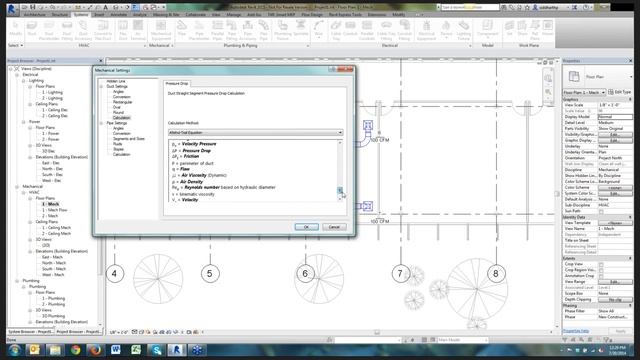
Task: Click the Windows Start button
Action: [x=15, y=350]
